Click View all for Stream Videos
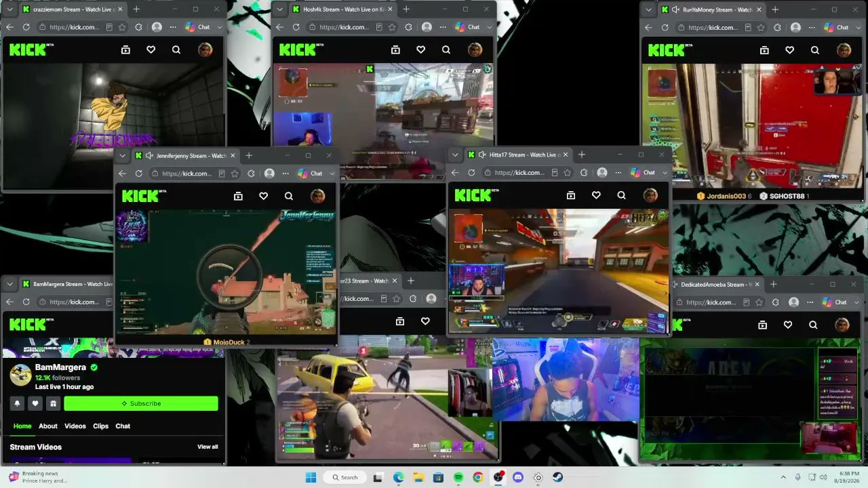Image resolution: width=868 pixels, height=488 pixels. 208,447
